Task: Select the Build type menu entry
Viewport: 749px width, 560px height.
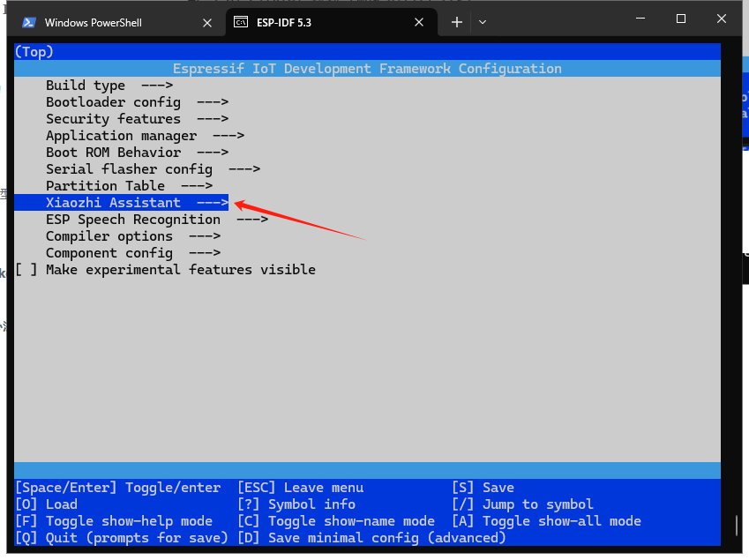Action: (x=86, y=85)
